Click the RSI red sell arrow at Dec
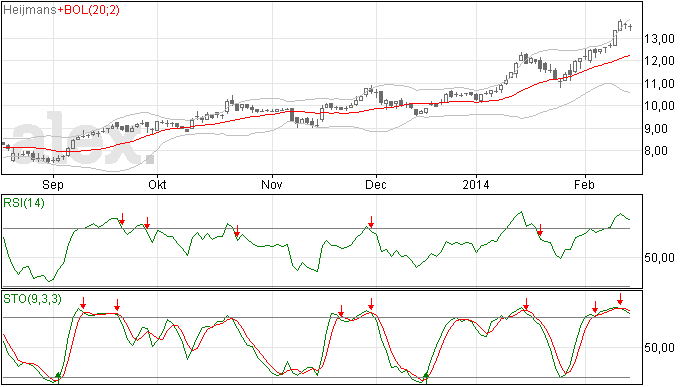The image size is (690, 387). [x=371, y=222]
